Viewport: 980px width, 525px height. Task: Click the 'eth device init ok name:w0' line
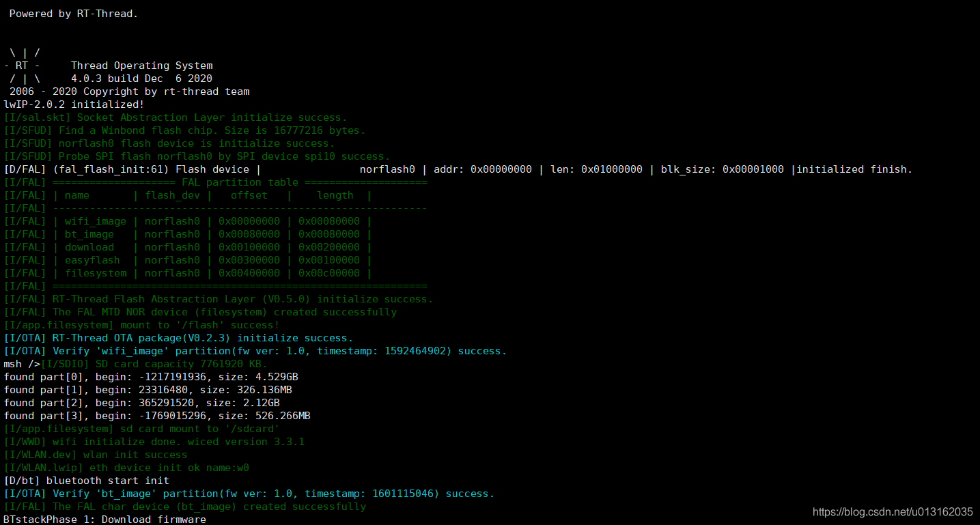point(126,468)
